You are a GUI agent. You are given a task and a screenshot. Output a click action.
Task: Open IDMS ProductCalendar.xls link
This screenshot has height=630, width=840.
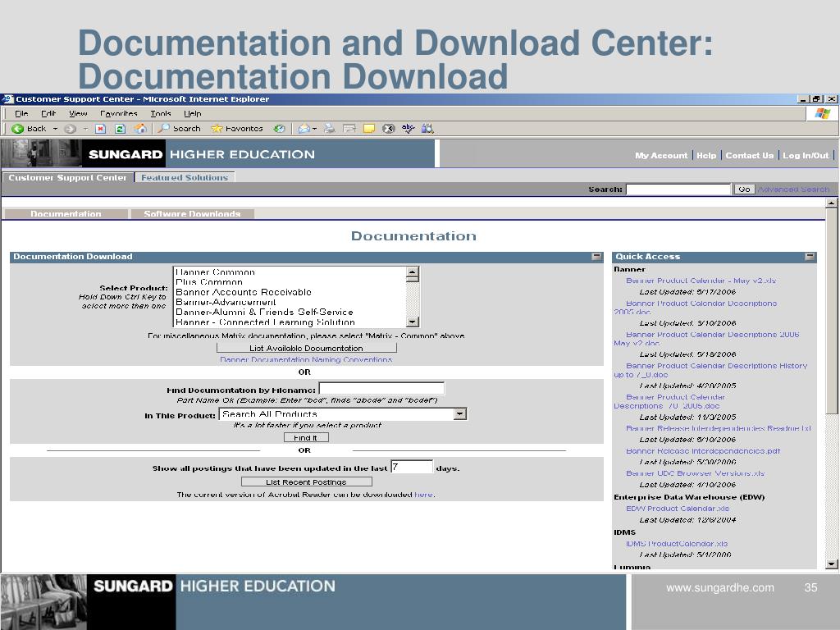point(677,543)
